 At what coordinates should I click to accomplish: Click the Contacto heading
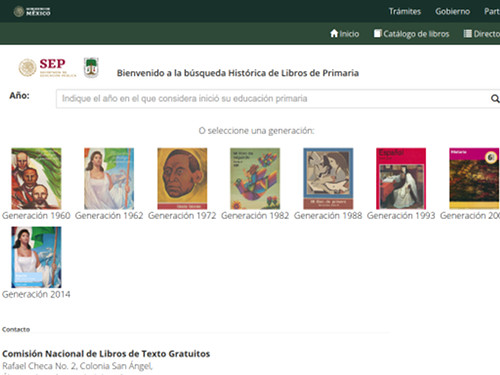coord(16,329)
